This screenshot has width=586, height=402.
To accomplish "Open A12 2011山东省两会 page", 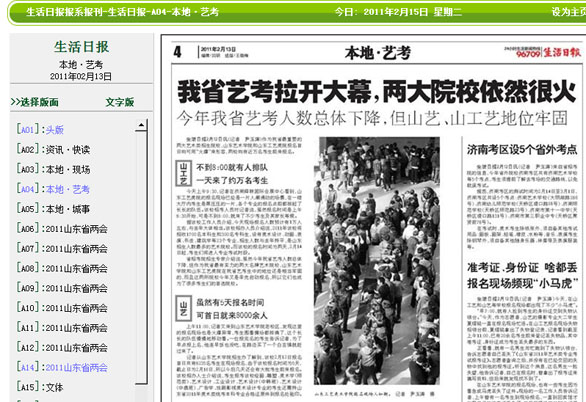I will (x=62, y=347).
